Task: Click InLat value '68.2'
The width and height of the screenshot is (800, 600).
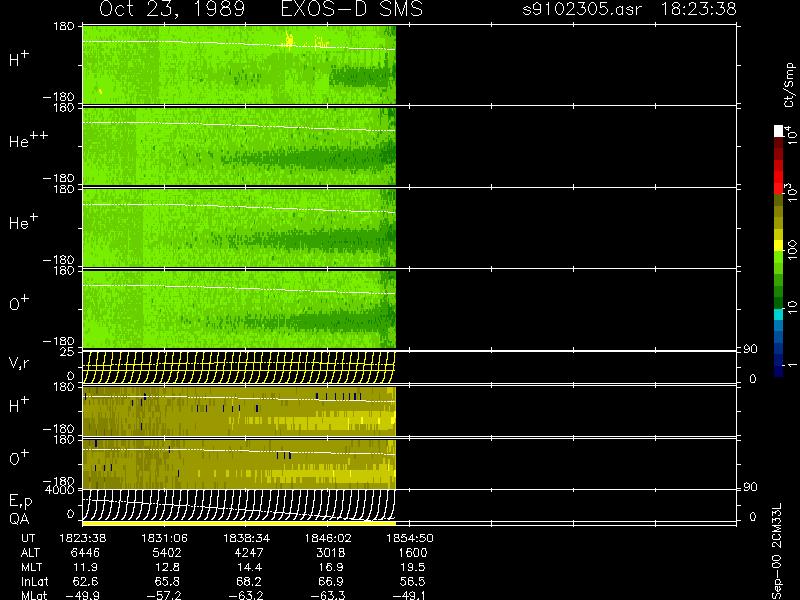Action: point(251,581)
